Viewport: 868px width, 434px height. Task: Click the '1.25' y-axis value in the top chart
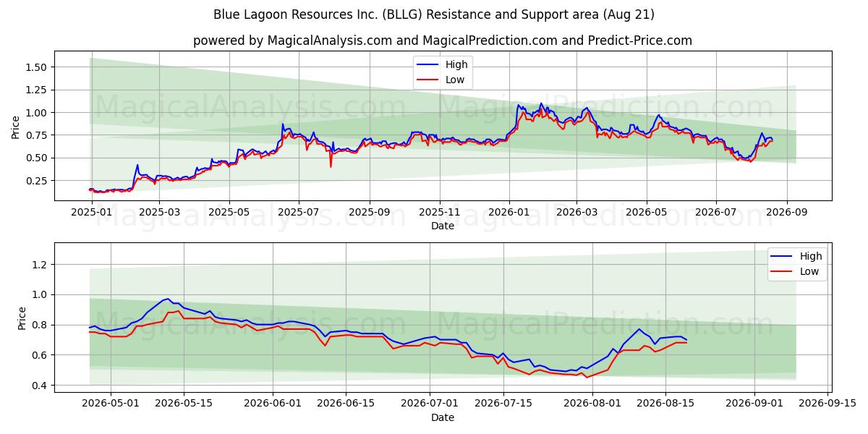[36, 90]
